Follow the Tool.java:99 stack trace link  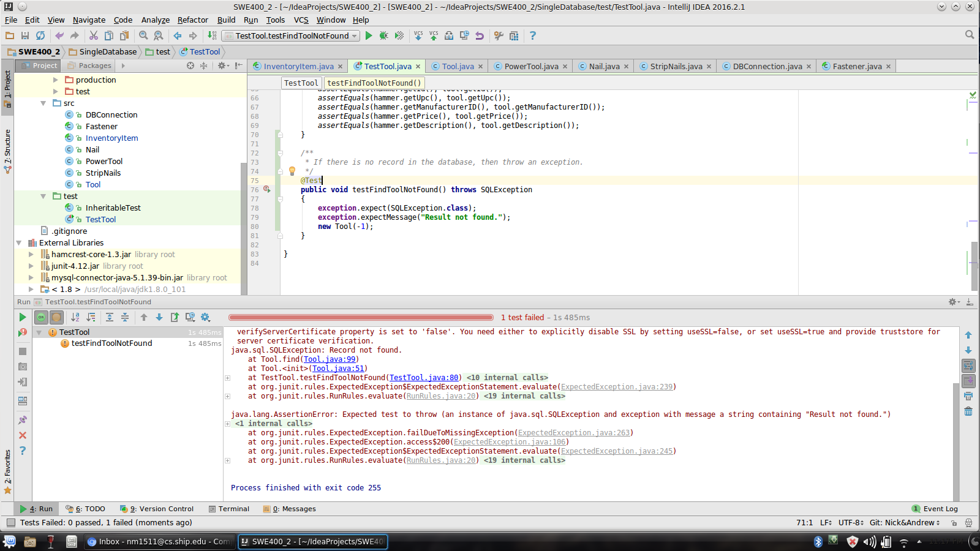pyautogui.click(x=330, y=359)
